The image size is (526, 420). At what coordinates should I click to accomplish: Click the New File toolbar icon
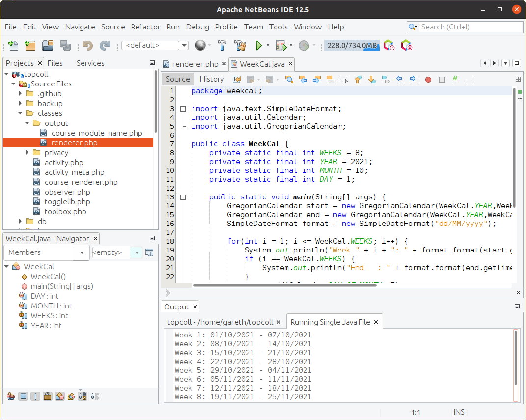(13, 45)
